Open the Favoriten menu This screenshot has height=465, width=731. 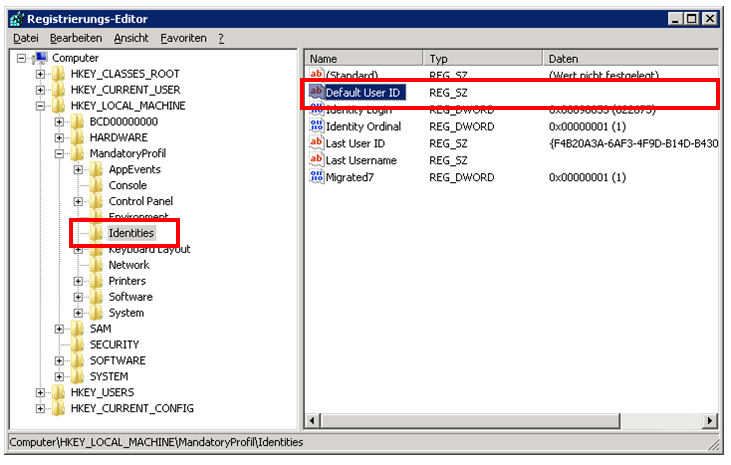point(183,38)
